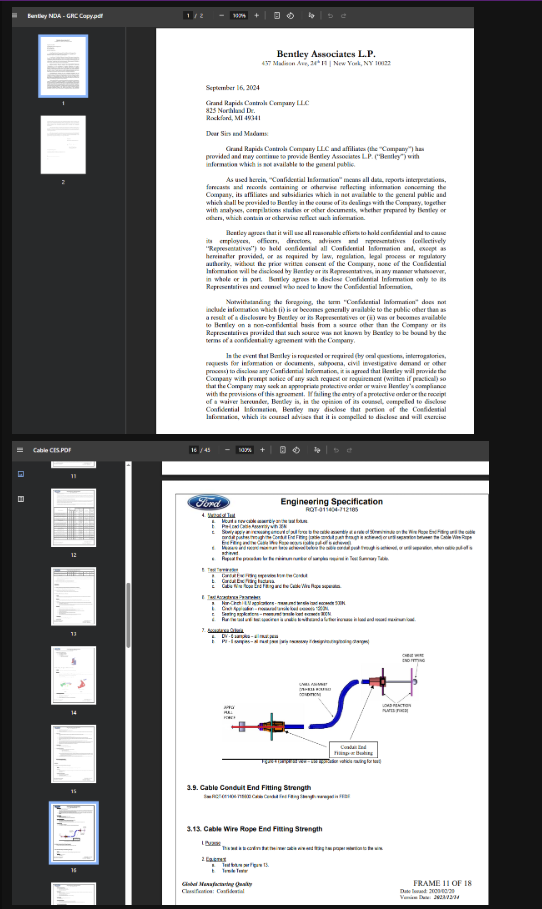This screenshot has height=909, width=542.
Task: Enable the draw annotation tool in Cable CES viewer
Action: click(317, 450)
